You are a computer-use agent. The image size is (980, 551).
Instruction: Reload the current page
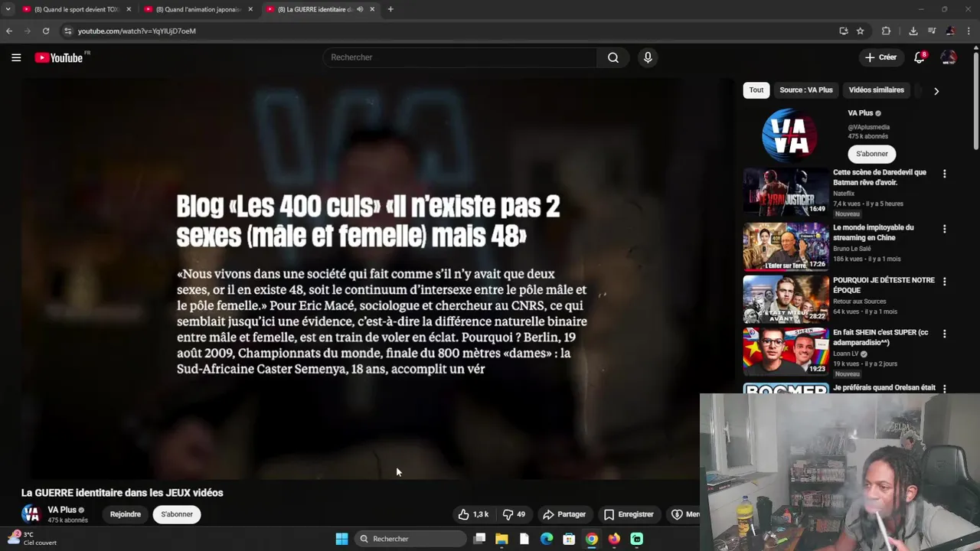pos(46,31)
